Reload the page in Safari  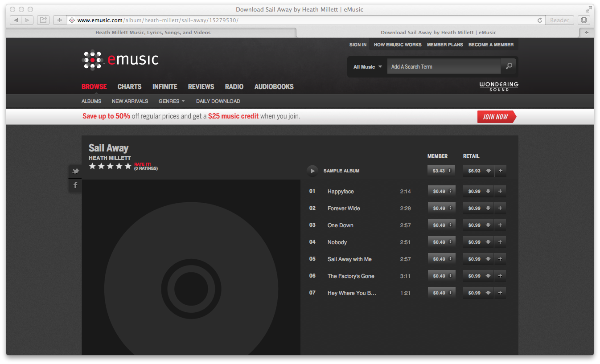(540, 20)
